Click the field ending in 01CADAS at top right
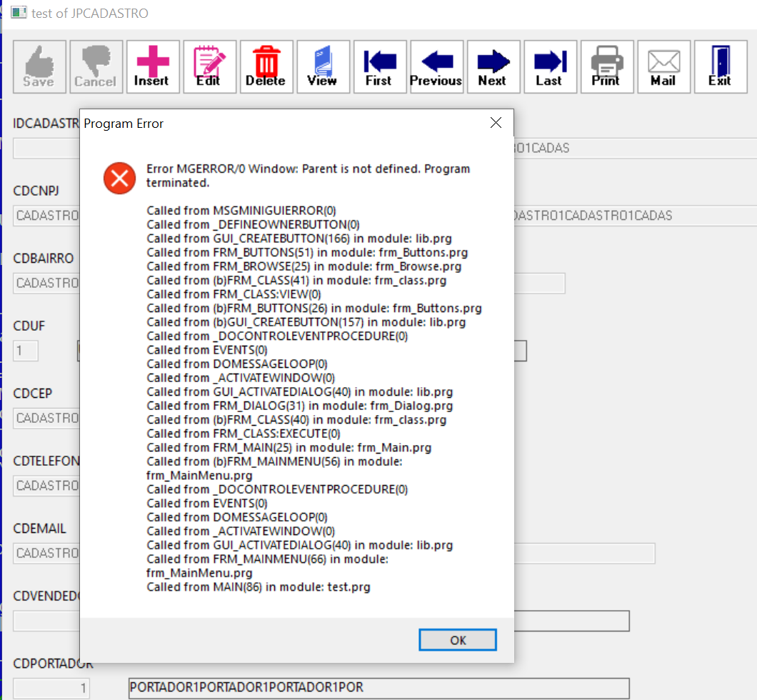The image size is (757, 700). 636,148
